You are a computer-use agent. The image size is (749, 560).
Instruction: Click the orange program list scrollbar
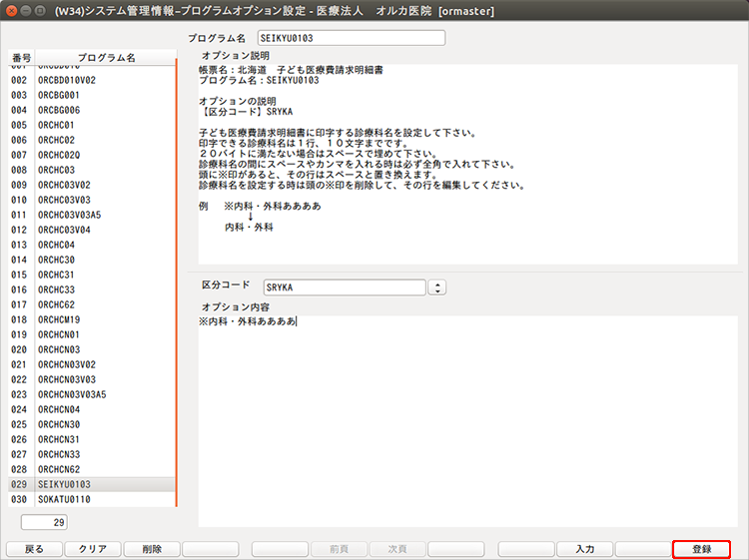(x=176, y=282)
